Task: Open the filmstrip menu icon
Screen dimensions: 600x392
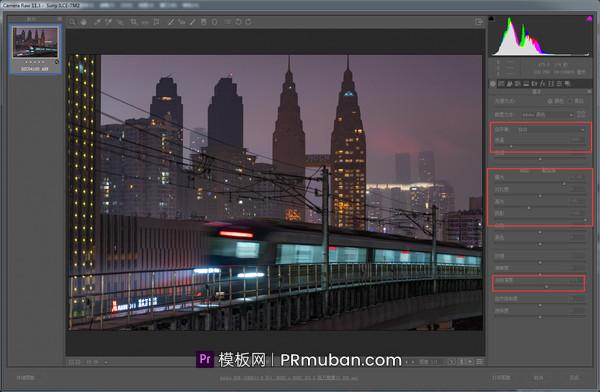Action: pos(59,18)
